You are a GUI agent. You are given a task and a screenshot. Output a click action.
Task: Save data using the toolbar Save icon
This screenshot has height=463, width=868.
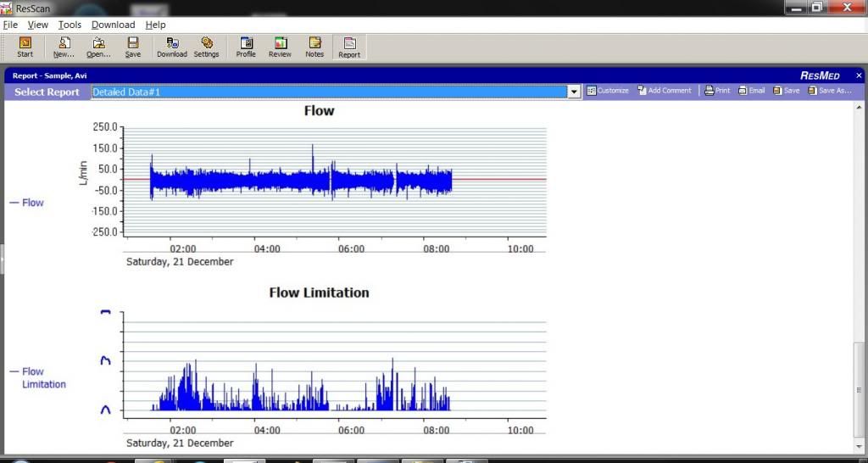pos(133,47)
